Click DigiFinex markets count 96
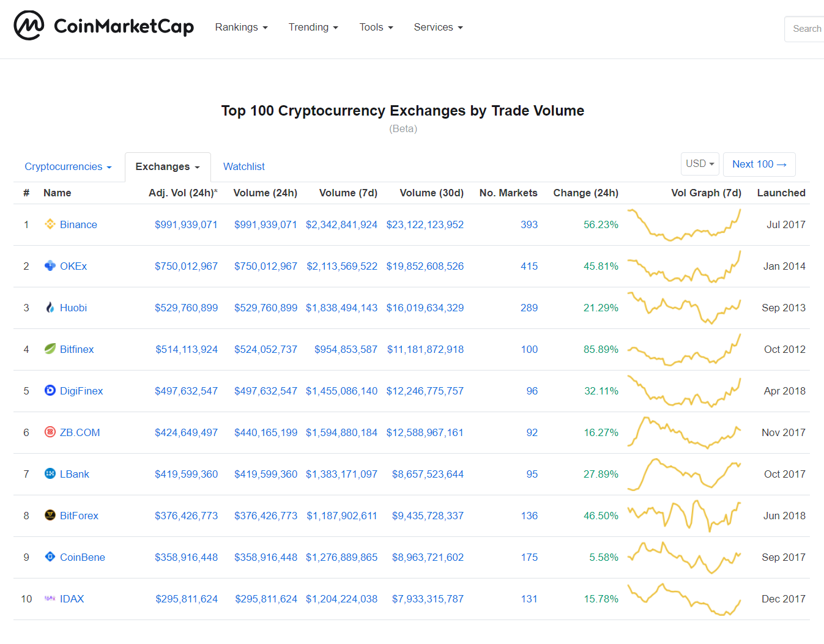 [532, 391]
